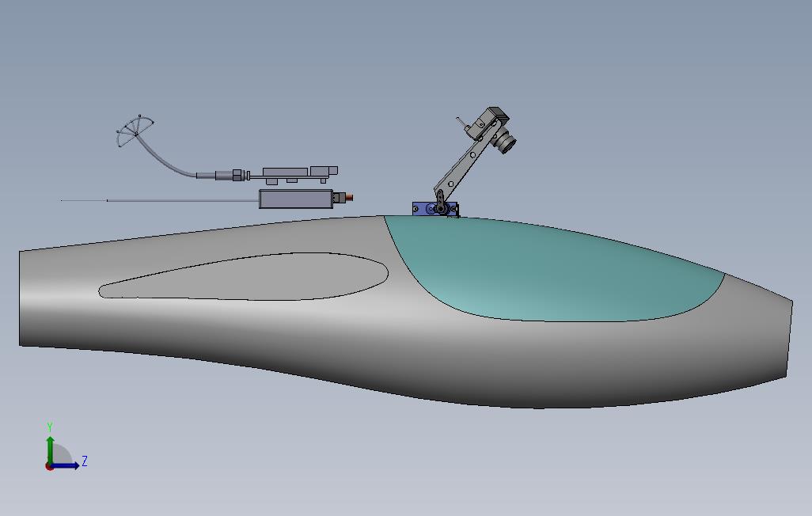
Task: Pick the copper connector on the transmitter
Action: (x=348, y=197)
